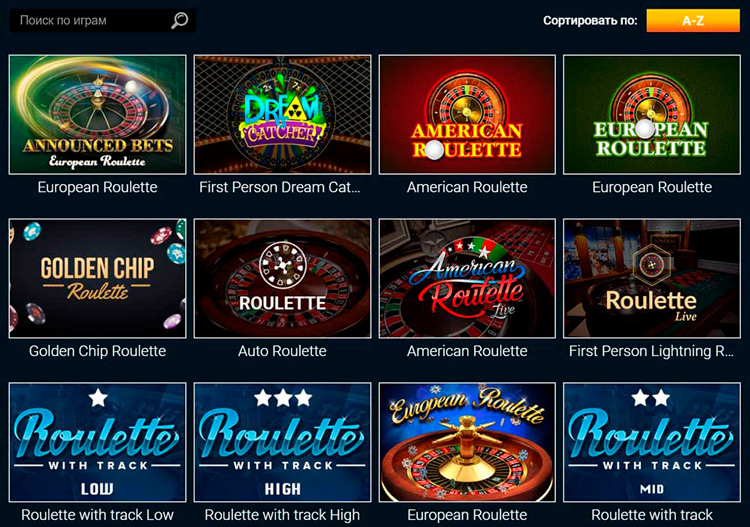Click the 'First Person Dream Cat...' title
The width and height of the screenshot is (750, 527).
click(280, 187)
